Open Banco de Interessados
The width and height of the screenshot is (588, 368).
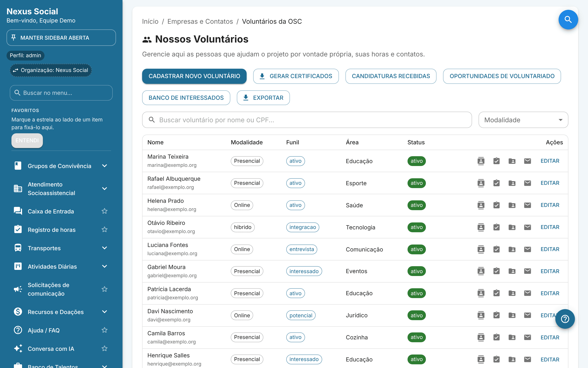pos(186,98)
